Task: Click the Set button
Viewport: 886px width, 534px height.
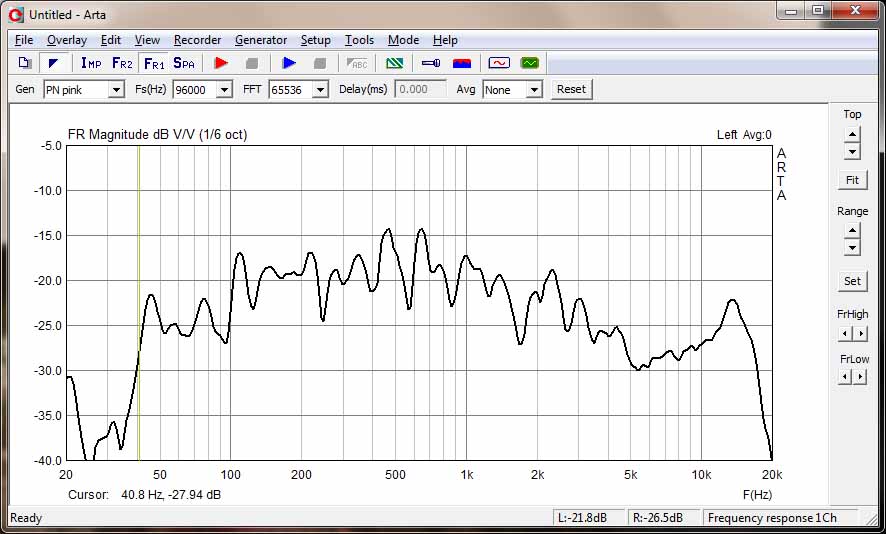Action: point(852,281)
